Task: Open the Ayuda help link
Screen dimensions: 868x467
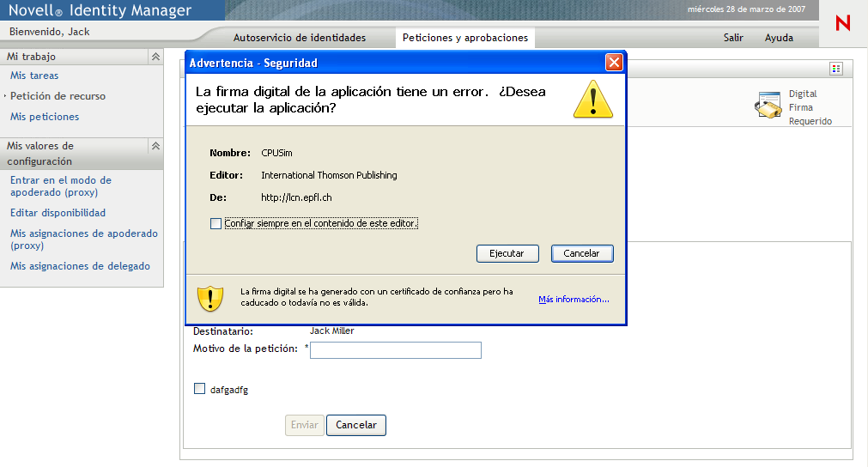Action: (779, 38)
